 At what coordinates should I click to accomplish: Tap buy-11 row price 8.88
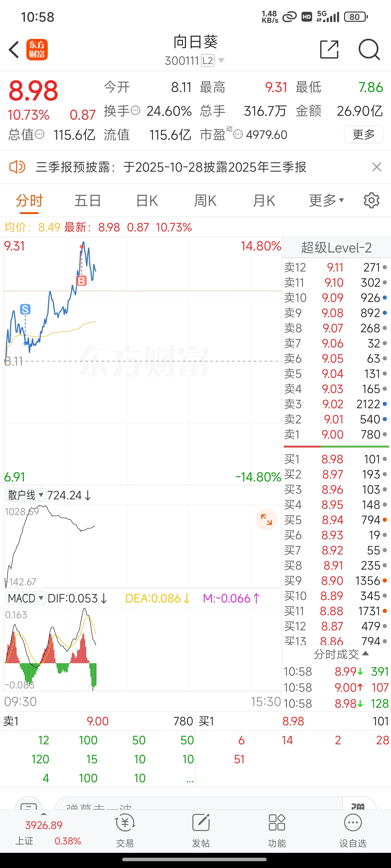point(332,611)
